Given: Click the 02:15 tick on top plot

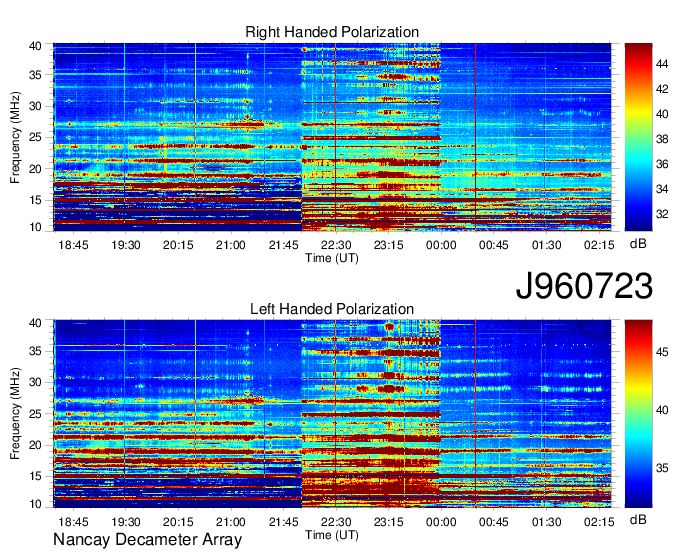Looking at the screenshot, I should (599, 245).
